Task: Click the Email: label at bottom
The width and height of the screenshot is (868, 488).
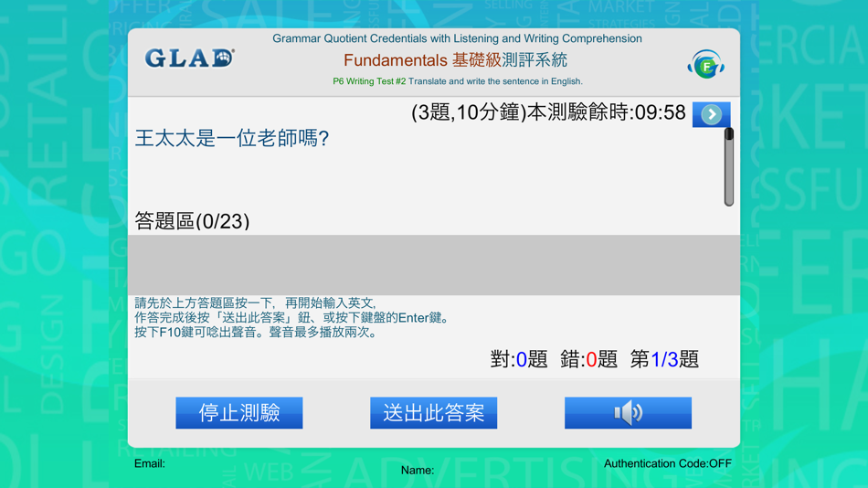Action: 150,463
